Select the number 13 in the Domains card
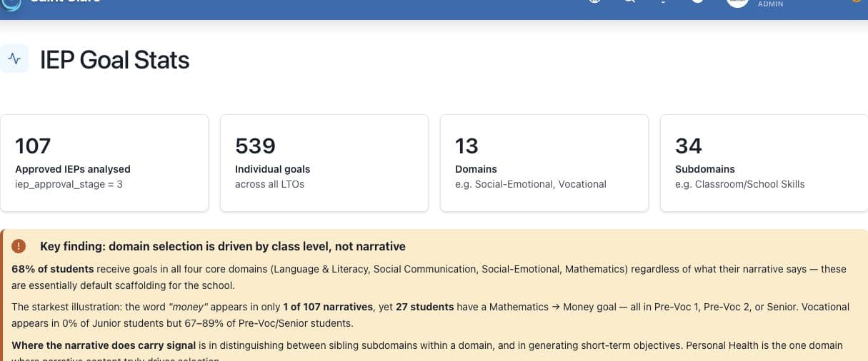Image resolution: width=868 pixels, height=361 pixels. tap(467, 146)
